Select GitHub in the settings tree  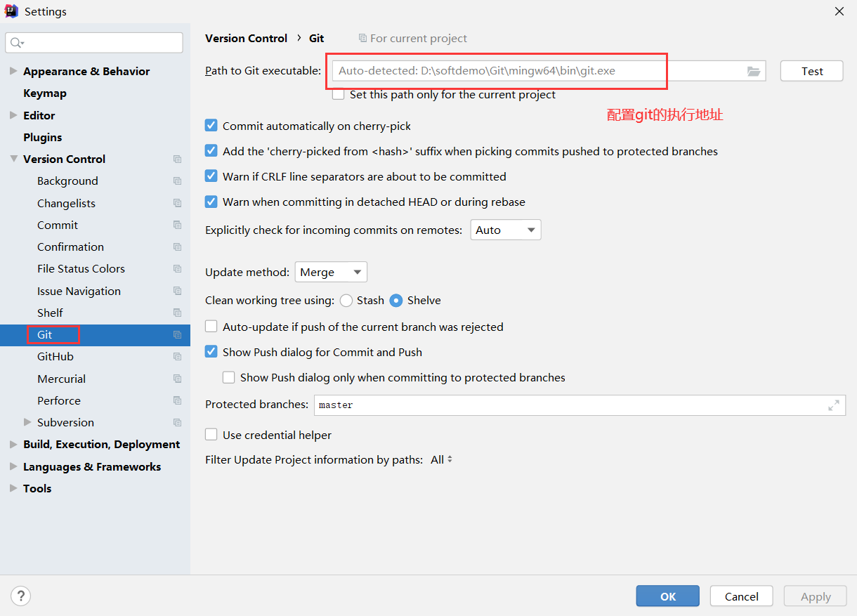coord(55,356)
